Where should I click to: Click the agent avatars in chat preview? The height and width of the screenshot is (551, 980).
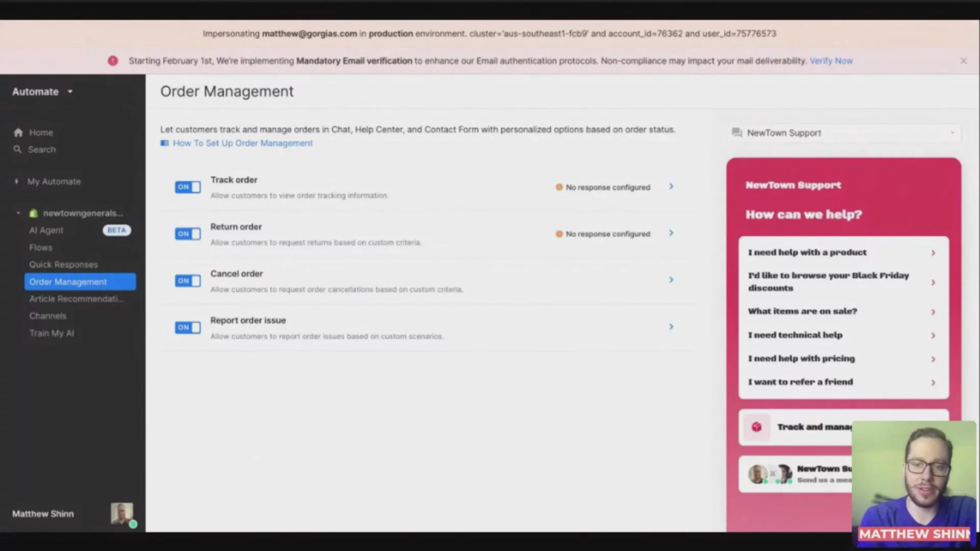click(x=770, y=474)
